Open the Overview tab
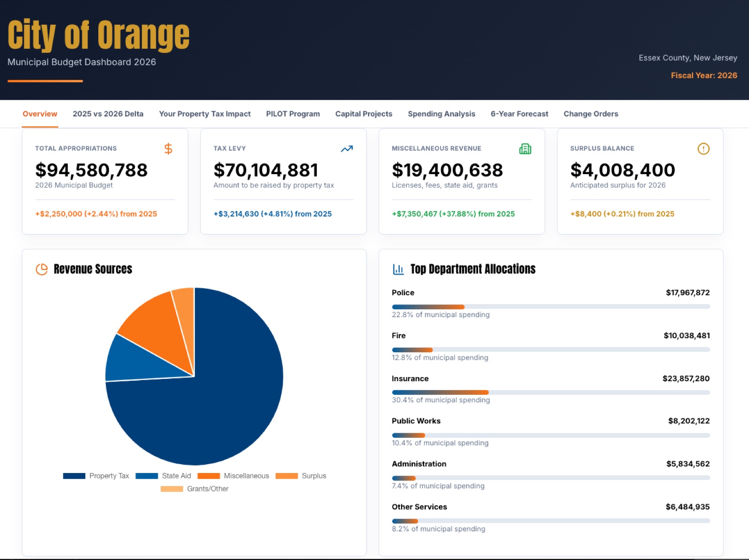Viewport: 749px width, 560px height. (x=40, y=114)
